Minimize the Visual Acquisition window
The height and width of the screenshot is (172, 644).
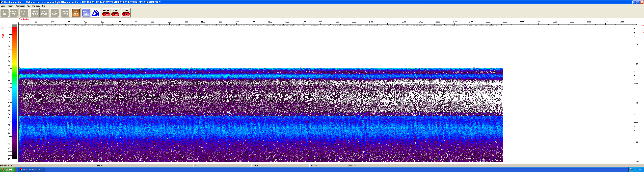634,2
